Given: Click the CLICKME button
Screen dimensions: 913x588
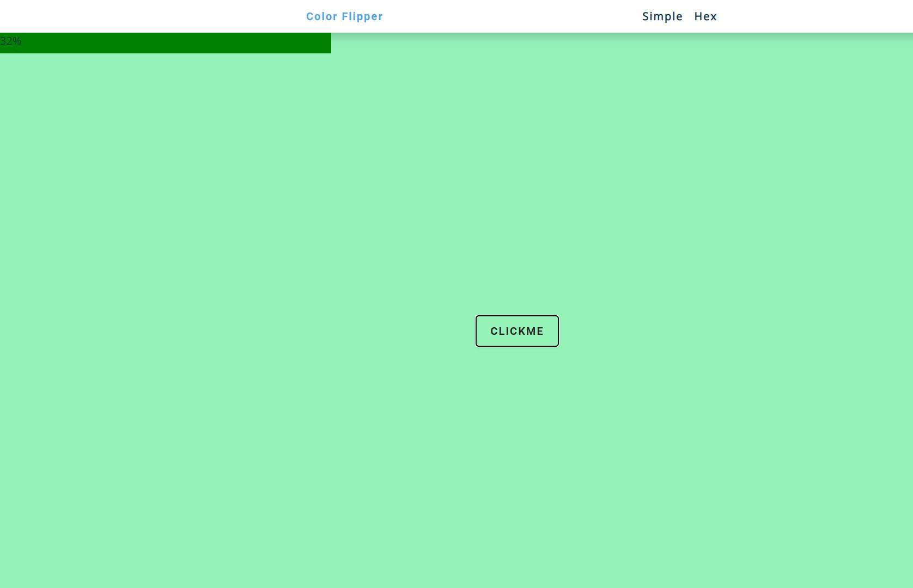Looking at the screenshot, I should (x=517, y=331).
